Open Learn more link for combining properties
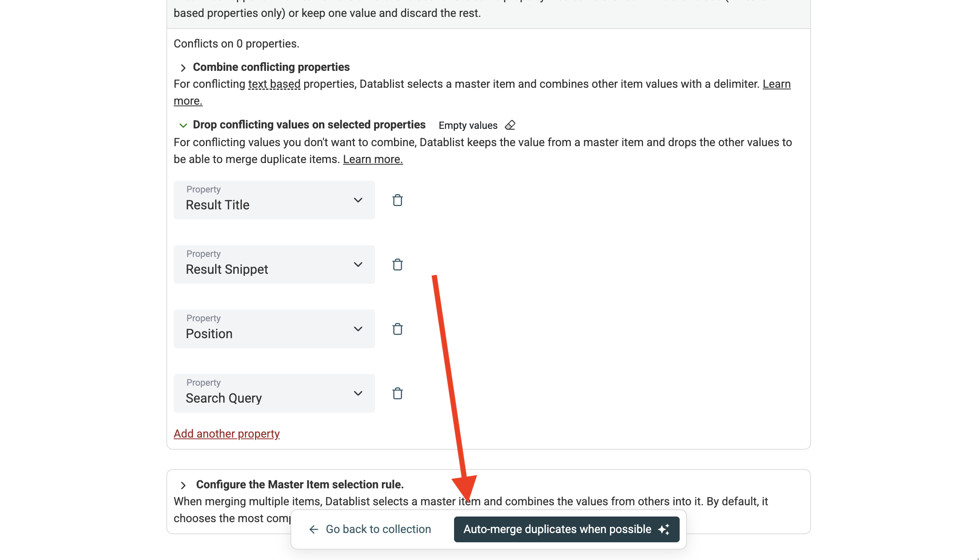 point(776,84)
